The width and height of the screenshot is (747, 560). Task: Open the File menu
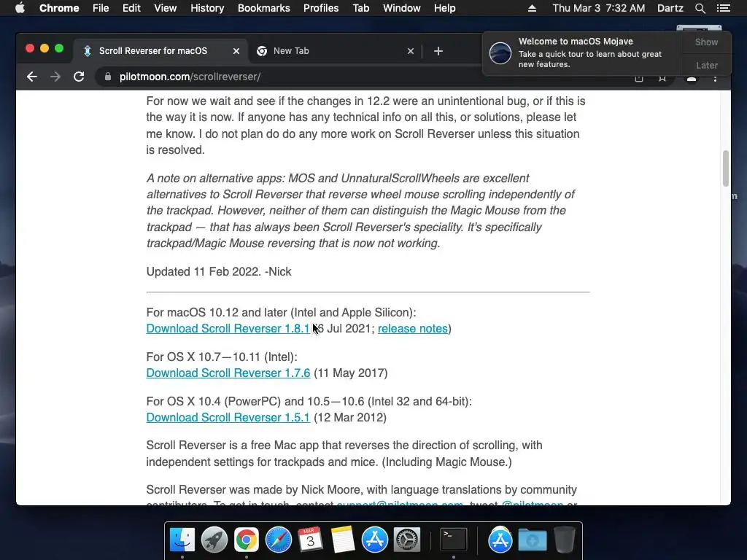point(101,8)
